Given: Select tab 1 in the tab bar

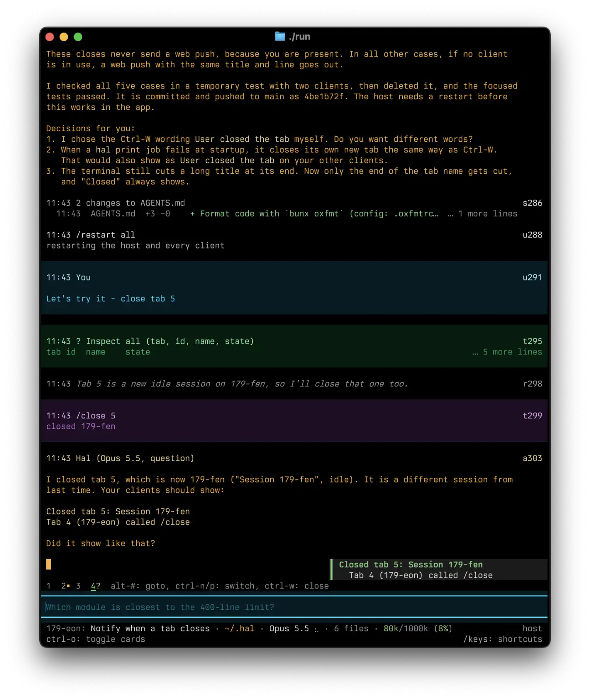Looking at the screenshot, I should click(x=49, y=586).
